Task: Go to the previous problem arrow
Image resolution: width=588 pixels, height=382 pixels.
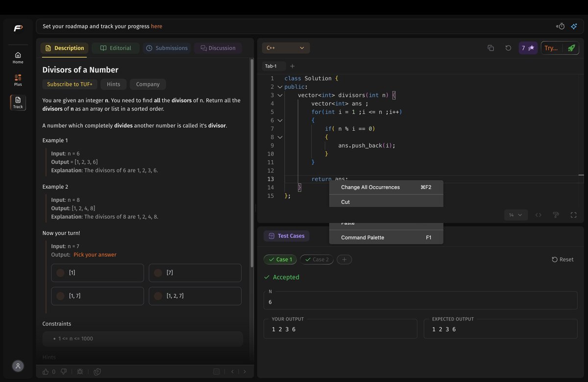Action: pos(232,372)
